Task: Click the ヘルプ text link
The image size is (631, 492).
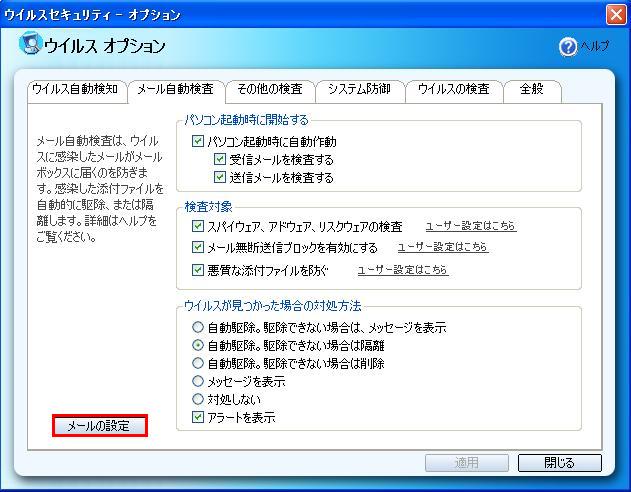Action: [x=594, y=46]
